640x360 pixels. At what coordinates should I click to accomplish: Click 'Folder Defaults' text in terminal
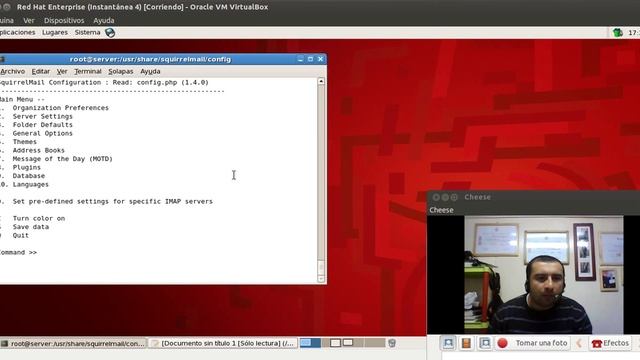pyautogui.click(x=42, y=125)
